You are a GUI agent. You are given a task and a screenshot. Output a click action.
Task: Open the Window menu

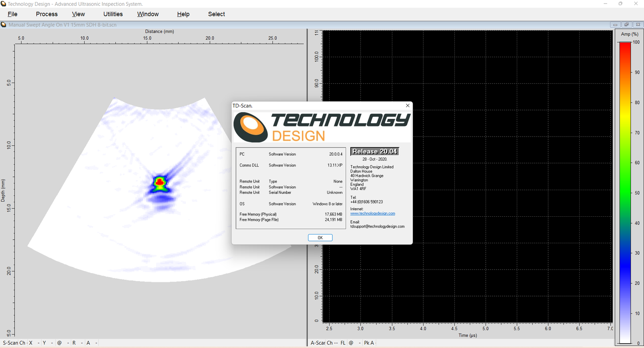coord(148,14)
